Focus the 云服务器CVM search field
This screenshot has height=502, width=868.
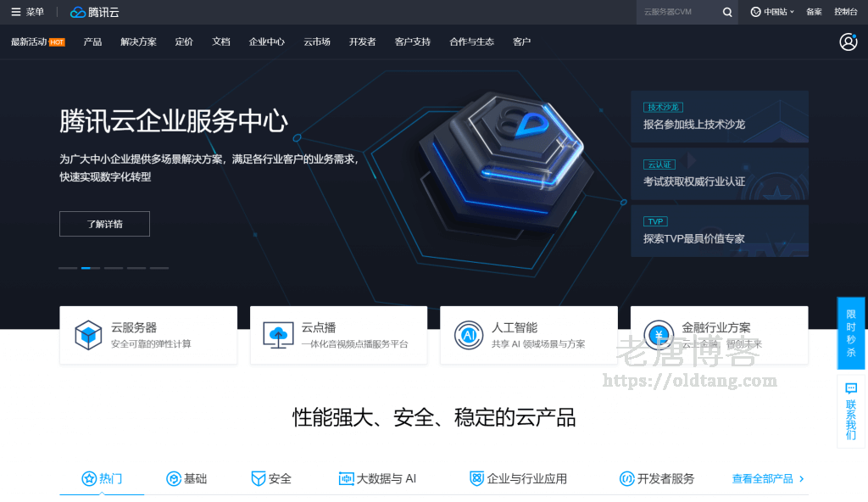[x=678, y=12]
